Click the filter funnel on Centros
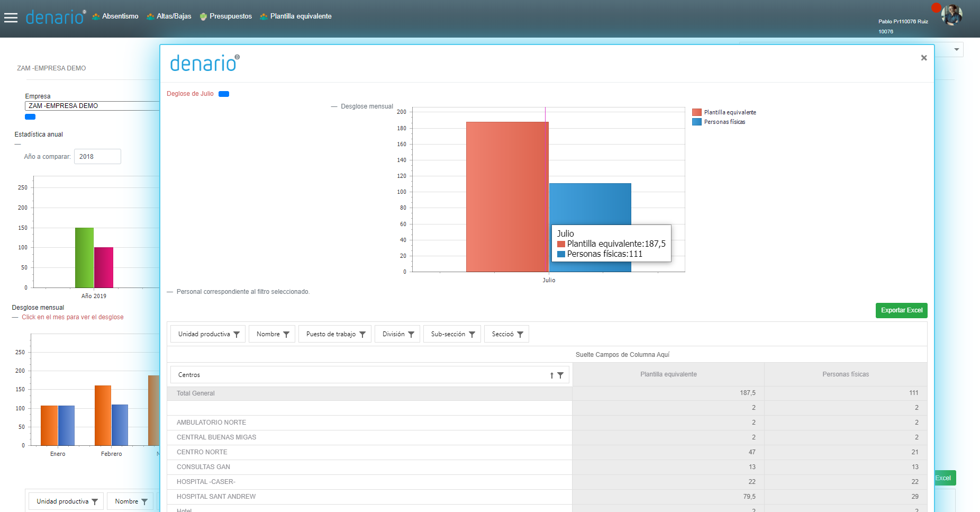 560,375
